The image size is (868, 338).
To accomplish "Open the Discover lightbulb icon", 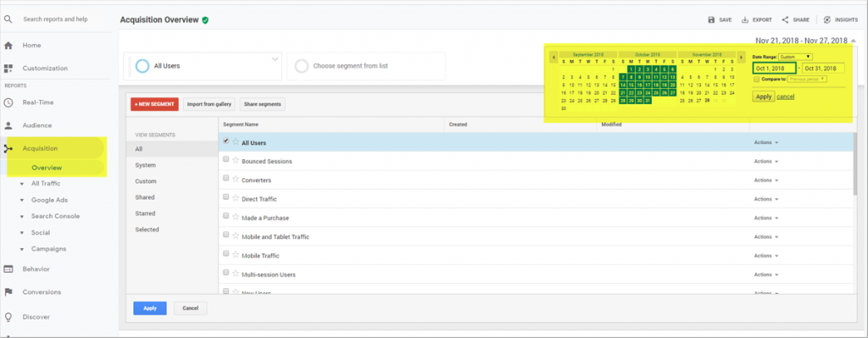I will (8, 317).
